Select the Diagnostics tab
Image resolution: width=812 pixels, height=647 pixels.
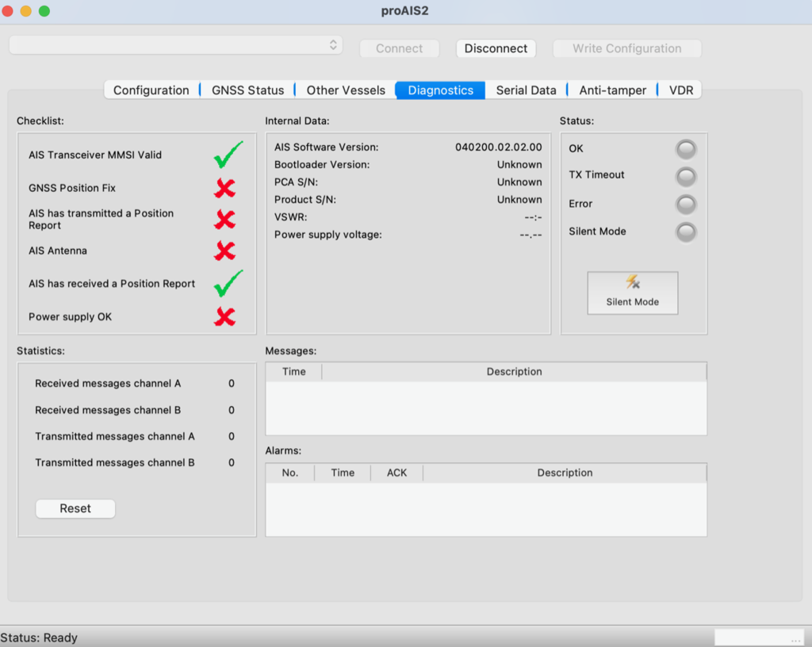(440, 90)
